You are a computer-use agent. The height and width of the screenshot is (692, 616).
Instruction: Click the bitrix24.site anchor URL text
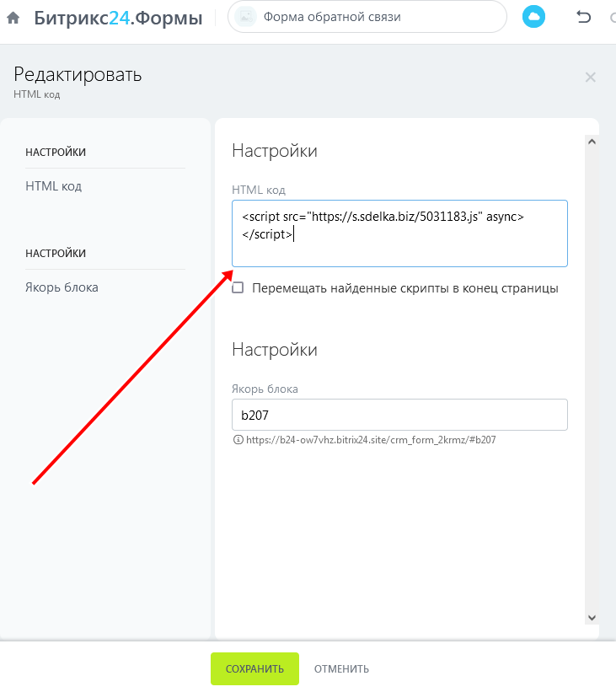371,440
